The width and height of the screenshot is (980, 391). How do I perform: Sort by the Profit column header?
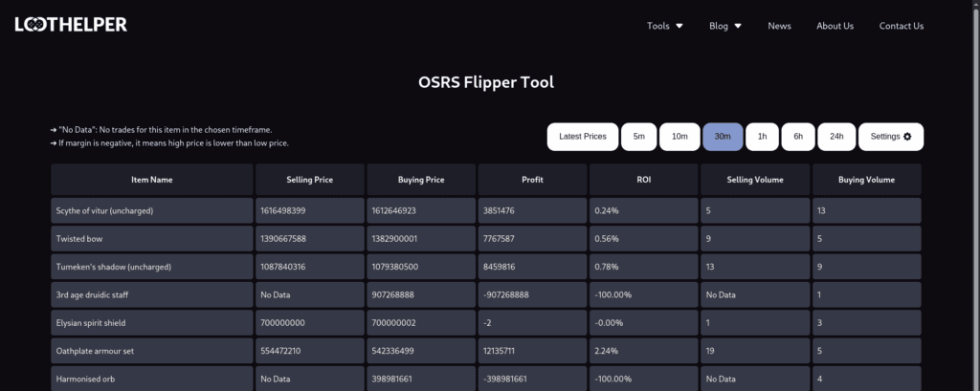pyautogui.click(x=532, y=180)
